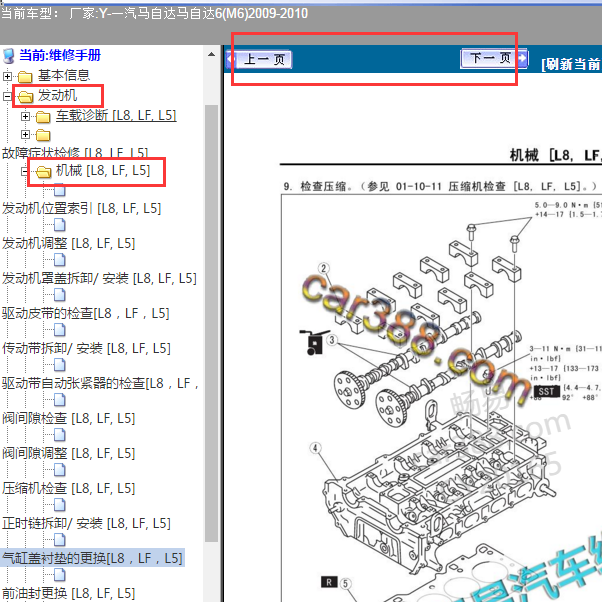Viewport: 602px width, 602px height.
Task: Click the tree panel vertical scrollbar thumb
Action: point(212,323)
